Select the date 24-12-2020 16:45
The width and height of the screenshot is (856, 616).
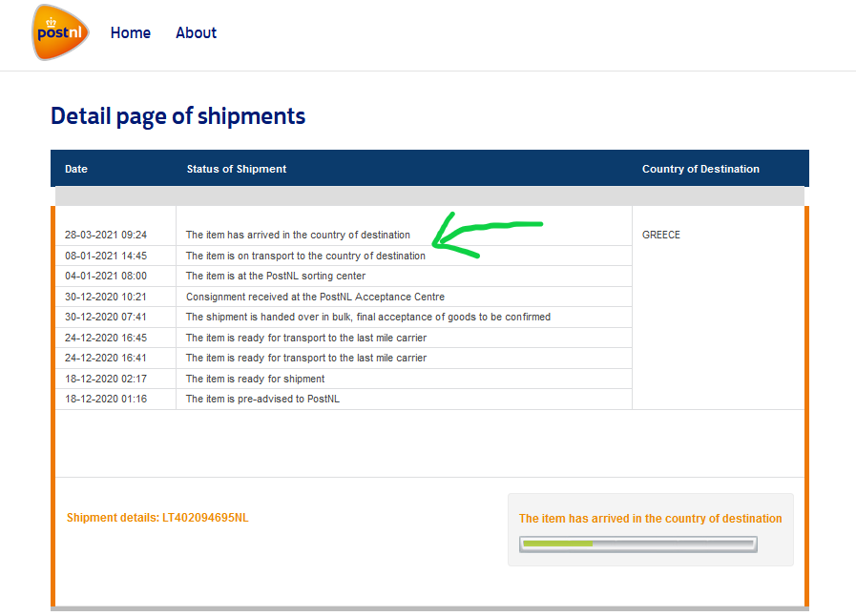106,338
